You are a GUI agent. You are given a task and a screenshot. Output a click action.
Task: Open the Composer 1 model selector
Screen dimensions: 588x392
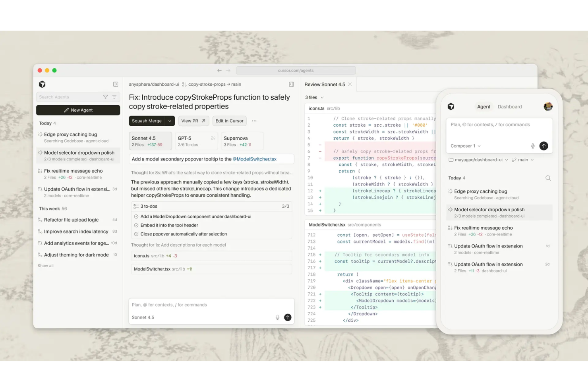(465, 146)
